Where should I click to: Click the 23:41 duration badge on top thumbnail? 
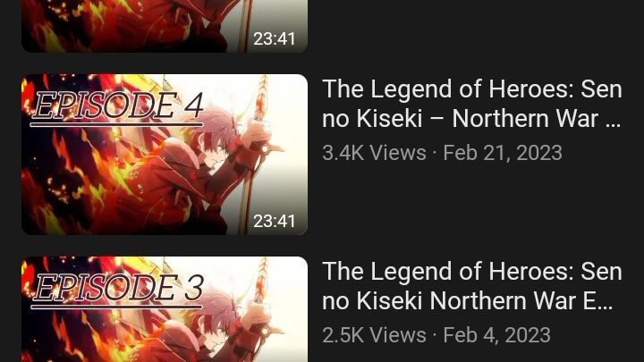(x=274, y=39)
